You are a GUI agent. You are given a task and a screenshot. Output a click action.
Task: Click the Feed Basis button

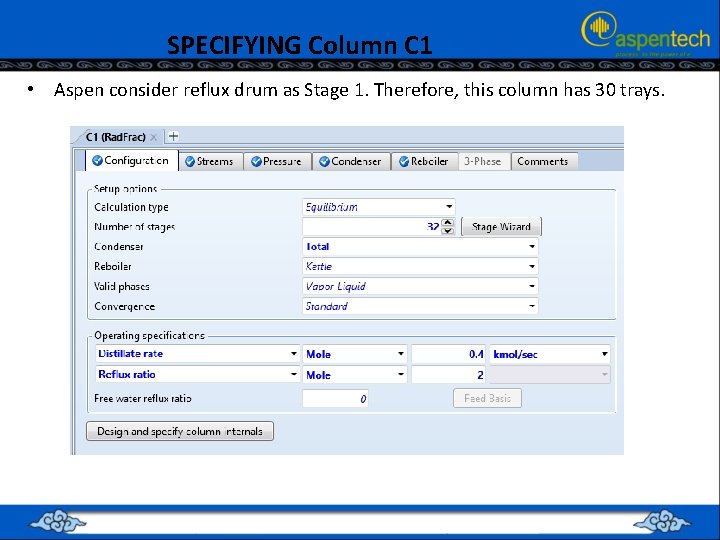487,398
